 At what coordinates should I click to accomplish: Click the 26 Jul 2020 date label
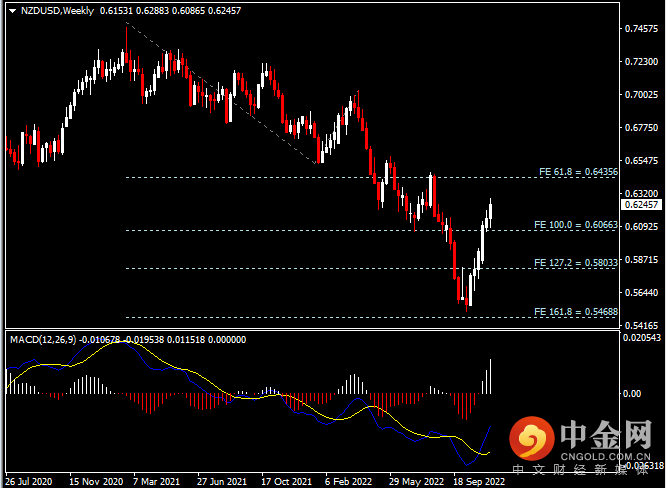click(28, 480)
